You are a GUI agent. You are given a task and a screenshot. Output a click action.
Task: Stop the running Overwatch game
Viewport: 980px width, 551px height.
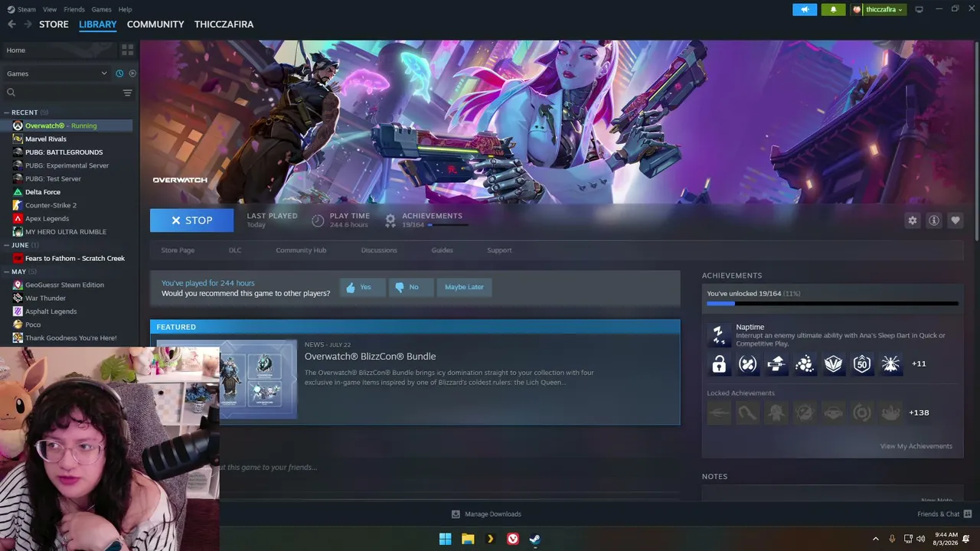[191, 220]
